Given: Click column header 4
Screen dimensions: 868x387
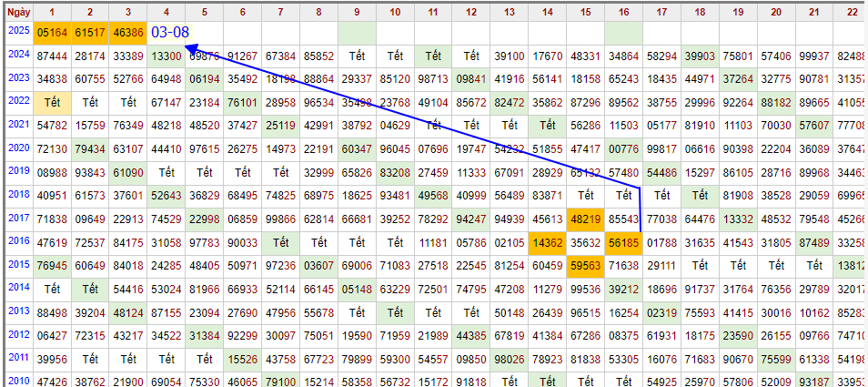Looking at the screenshot, I should click(167, 12).
